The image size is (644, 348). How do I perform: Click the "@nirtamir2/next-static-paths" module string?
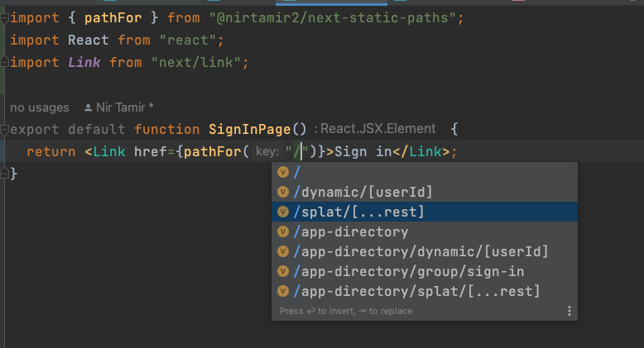point(332,18)
